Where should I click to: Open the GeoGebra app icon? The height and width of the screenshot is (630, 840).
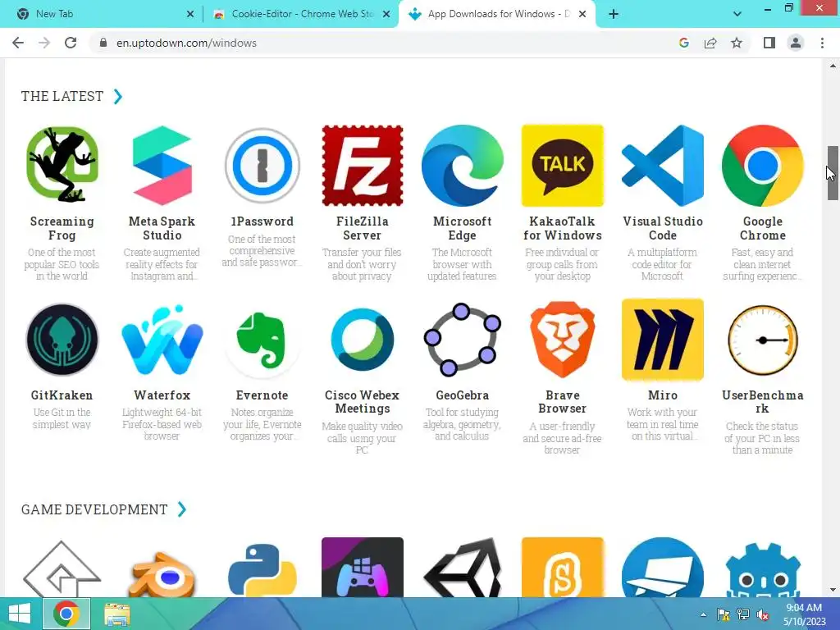(463, 340)
